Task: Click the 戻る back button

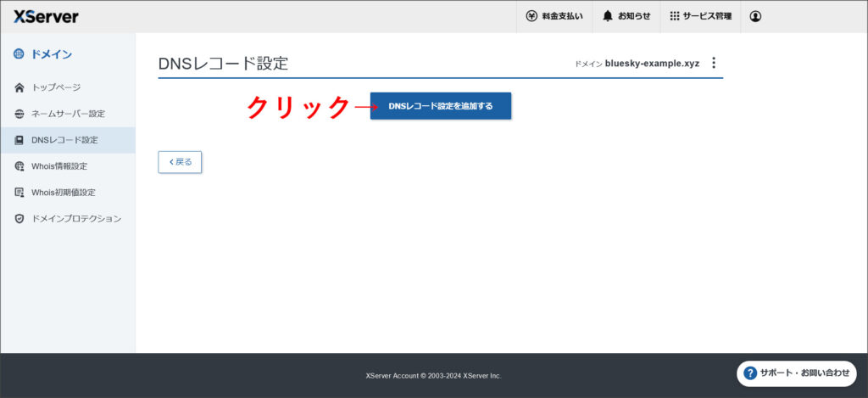Action: 180,162
